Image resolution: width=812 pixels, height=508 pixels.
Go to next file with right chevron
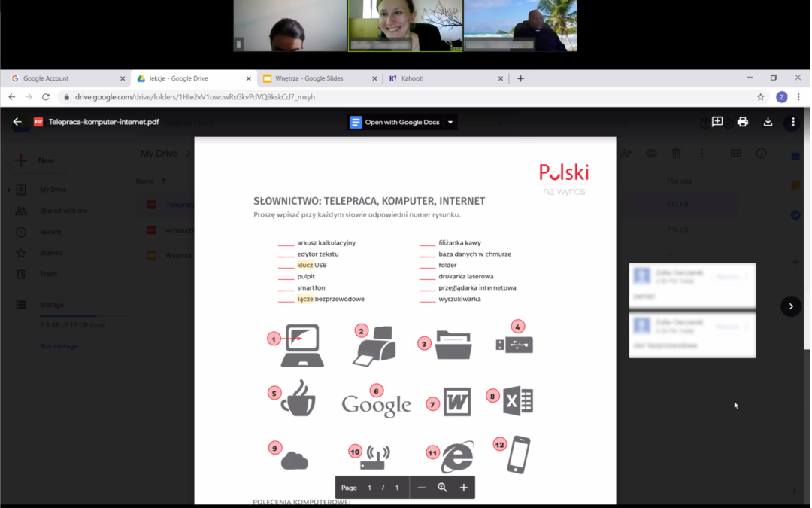click(790, 306)
